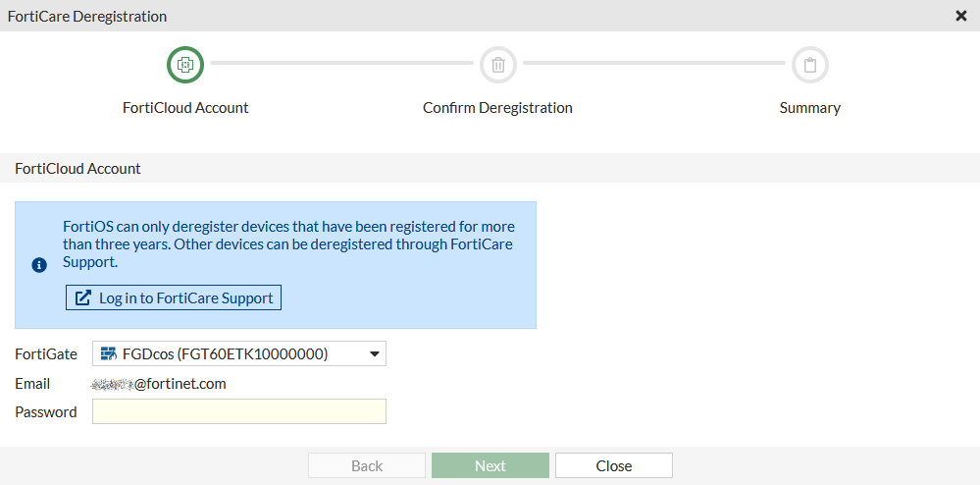Expand the FortiGate selector dropdown arrow
This screenshot has width=980, height=485.
pyautogui.click(x=374, y=353)
